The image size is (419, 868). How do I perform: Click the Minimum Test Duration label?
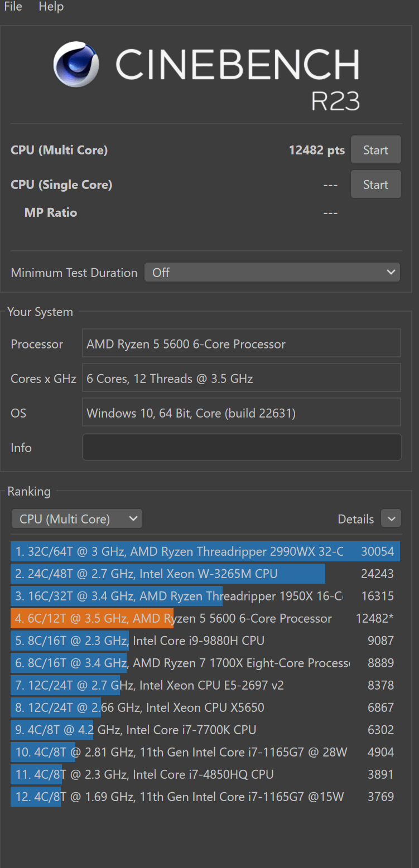pyautogui.click(x=74, y=273)
